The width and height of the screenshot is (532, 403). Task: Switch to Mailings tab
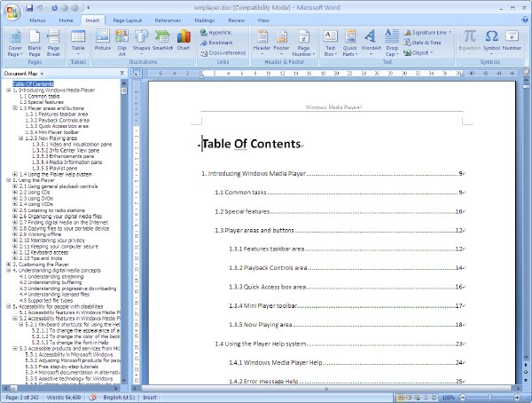(205, 20)
